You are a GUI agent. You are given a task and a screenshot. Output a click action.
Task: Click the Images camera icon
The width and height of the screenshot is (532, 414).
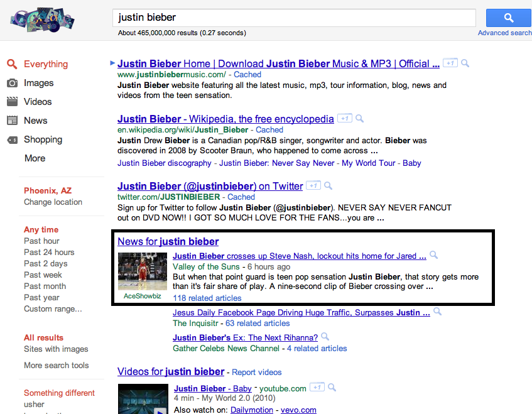click(12, 83)
